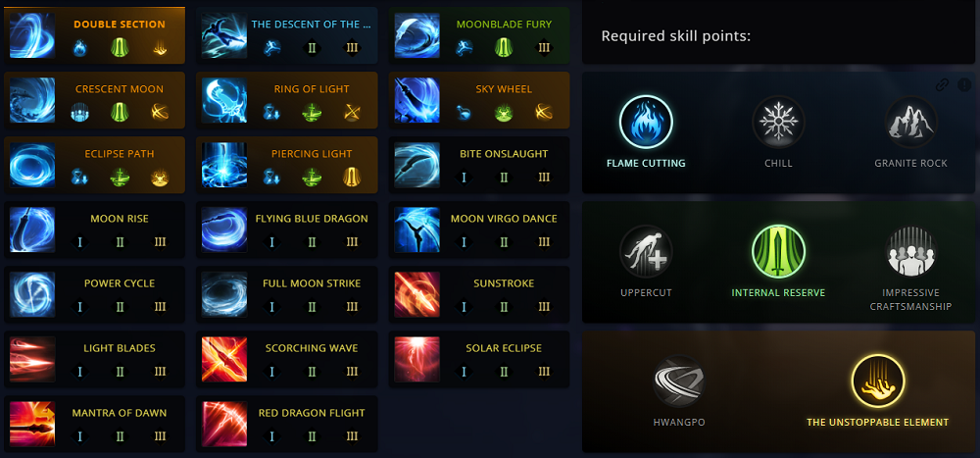Image resolution: width=980 pixels, height=458 pixels.
Task: Pick the Impressive Craftsmanship talent icon
Action: click(x=910, y=251)
